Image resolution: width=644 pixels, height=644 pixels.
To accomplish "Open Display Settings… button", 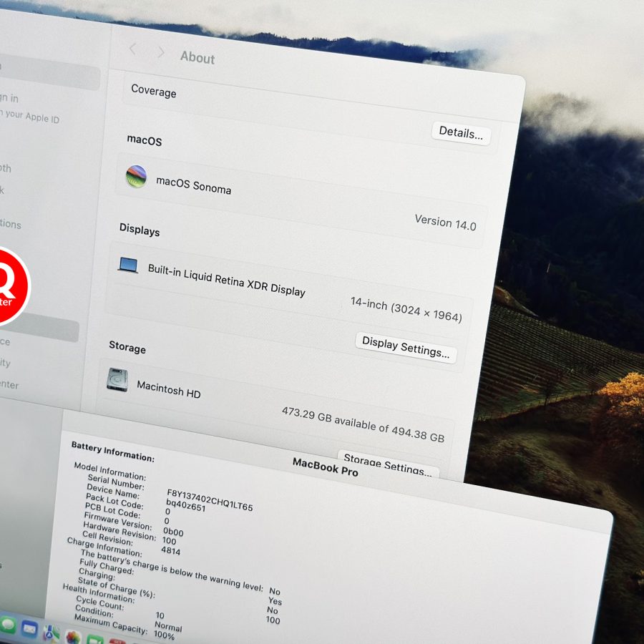I will [x=406, y=348].
